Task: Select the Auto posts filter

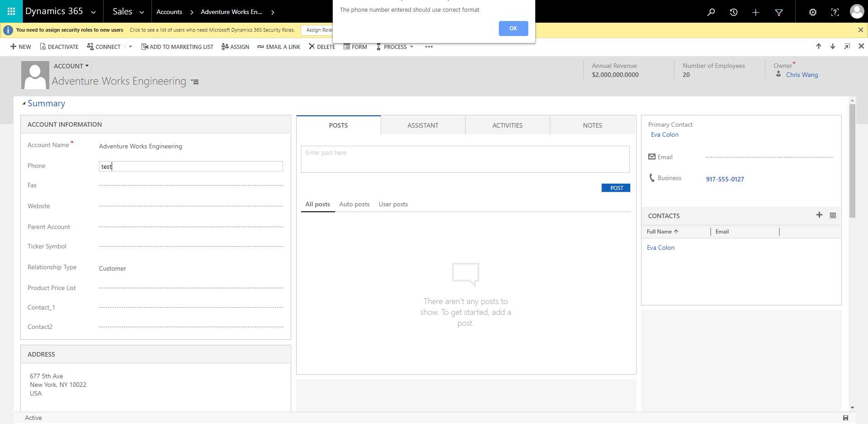Action: [x=354, y=204]
